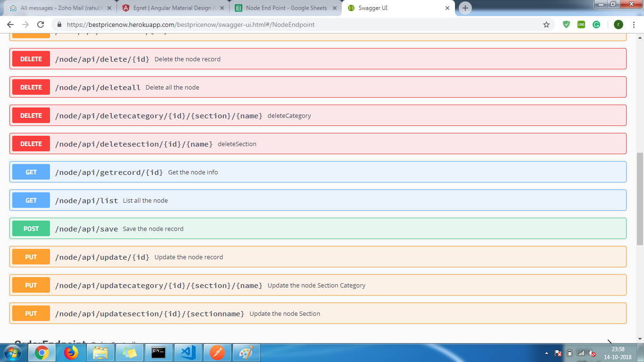Open Visual Studio Code from taskbar

tap(188, 353)
